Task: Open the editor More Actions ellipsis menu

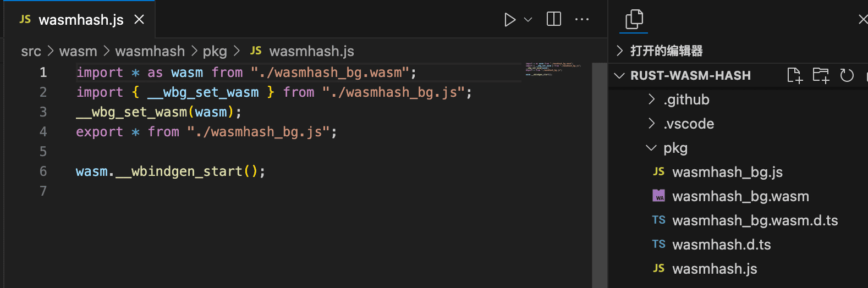Action: [582, 19]
